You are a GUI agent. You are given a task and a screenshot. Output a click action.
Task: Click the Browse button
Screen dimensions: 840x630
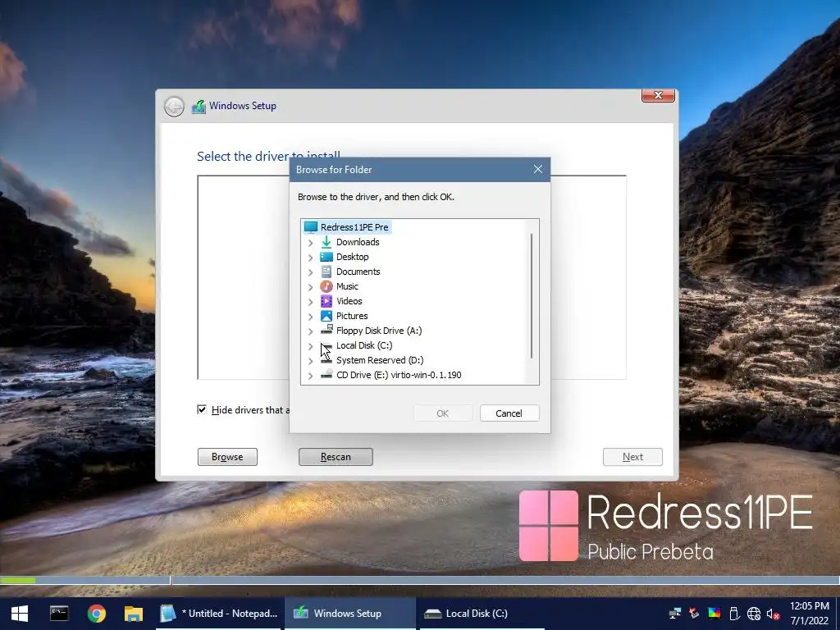click(227, 457)
